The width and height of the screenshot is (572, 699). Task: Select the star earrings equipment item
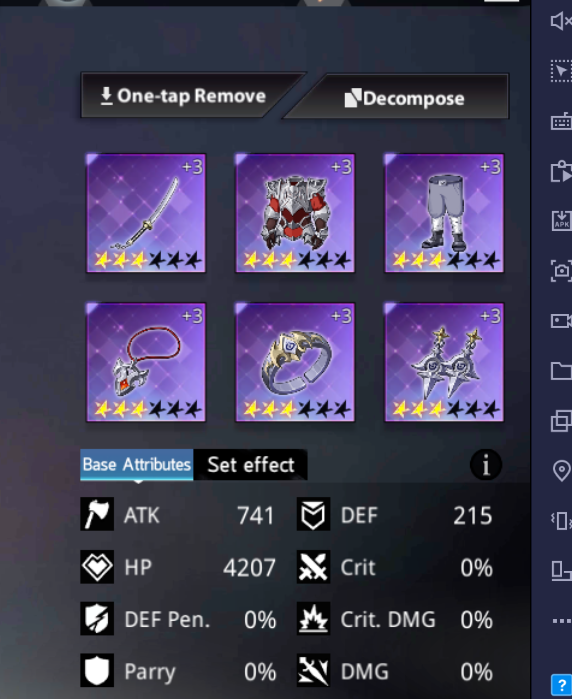(x=444, y=362)
